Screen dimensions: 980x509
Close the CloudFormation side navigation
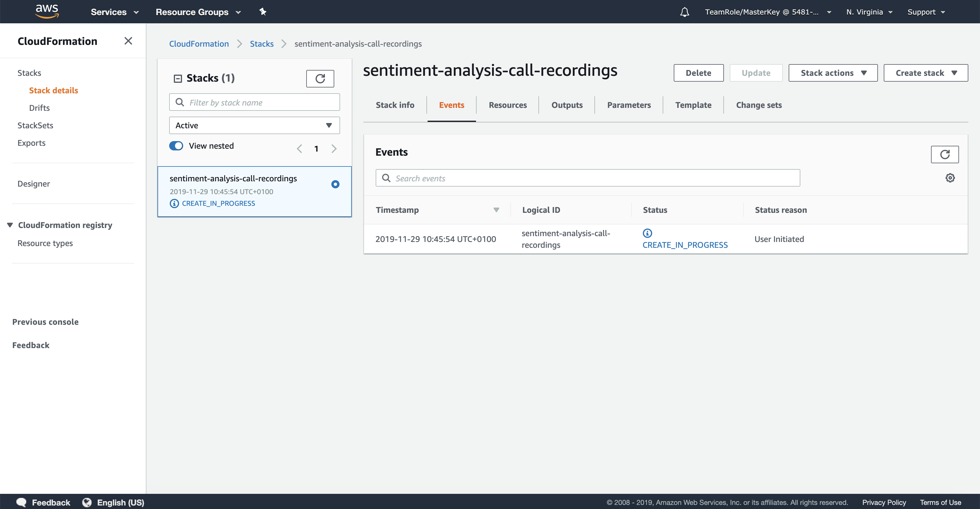[x=128, y=41]
